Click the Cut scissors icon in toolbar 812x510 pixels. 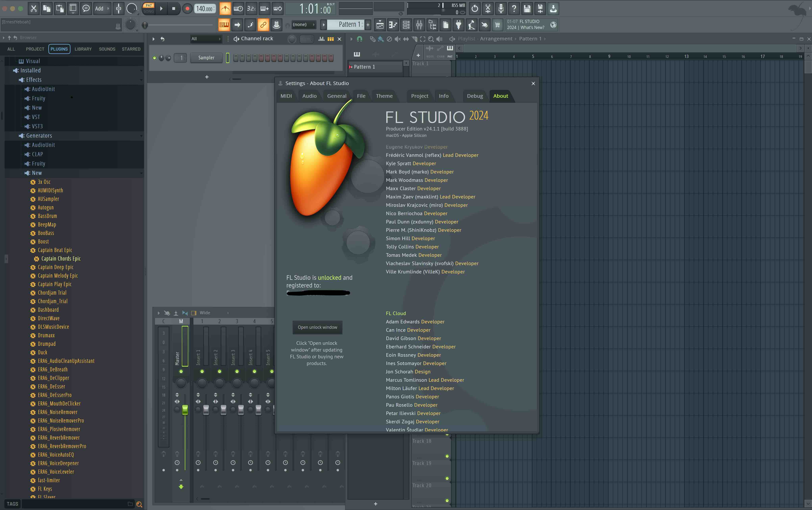pos(34,8)
